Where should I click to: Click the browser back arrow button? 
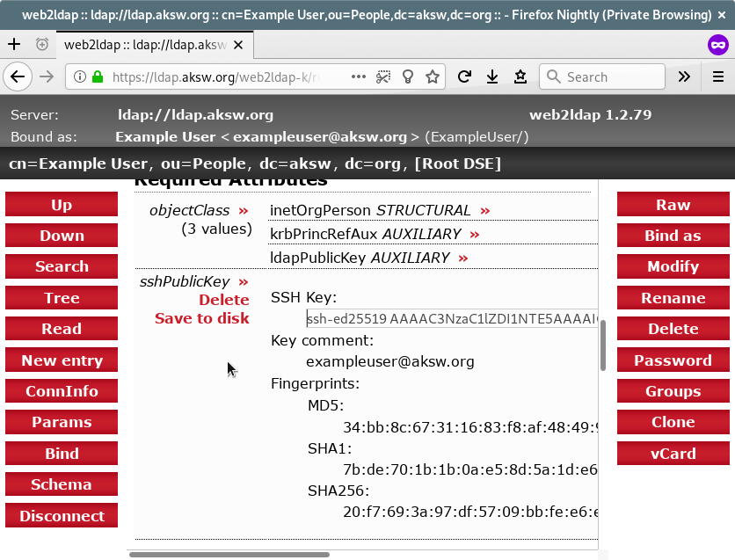click(x=17, y=76)
